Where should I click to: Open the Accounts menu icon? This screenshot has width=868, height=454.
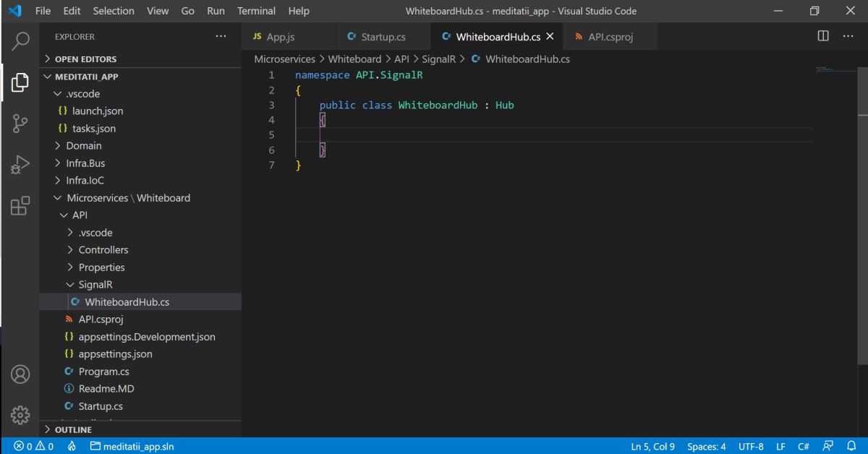20,374
